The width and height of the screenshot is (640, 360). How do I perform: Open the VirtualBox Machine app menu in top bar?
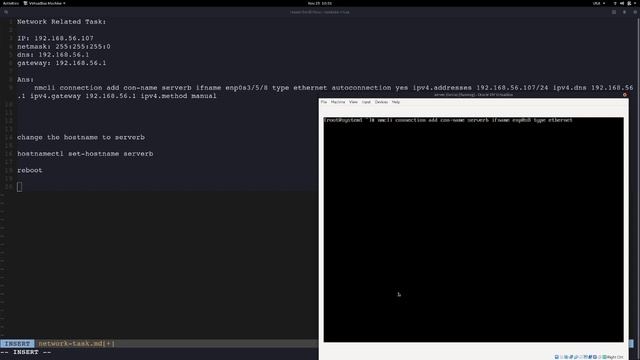[45, 3]
